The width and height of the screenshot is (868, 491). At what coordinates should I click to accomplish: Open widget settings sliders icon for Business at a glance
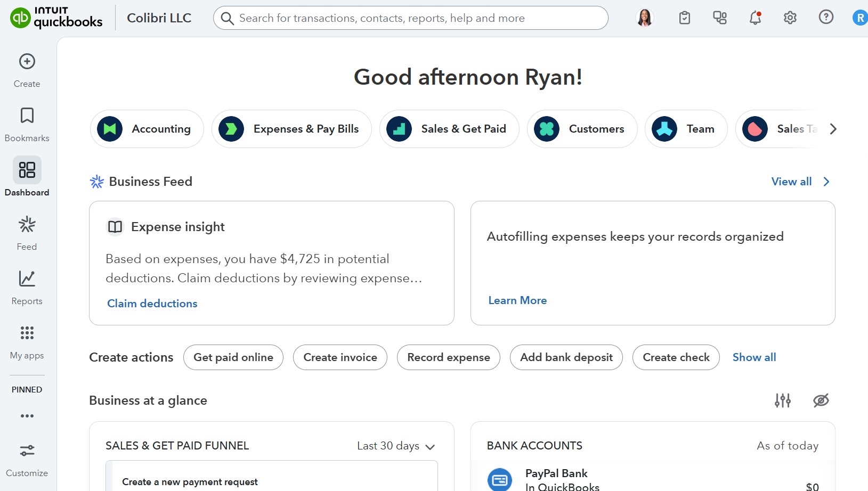783,400
